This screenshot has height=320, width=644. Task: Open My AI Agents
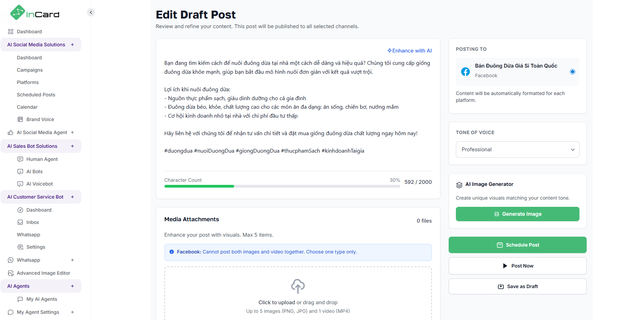point(42,299)
